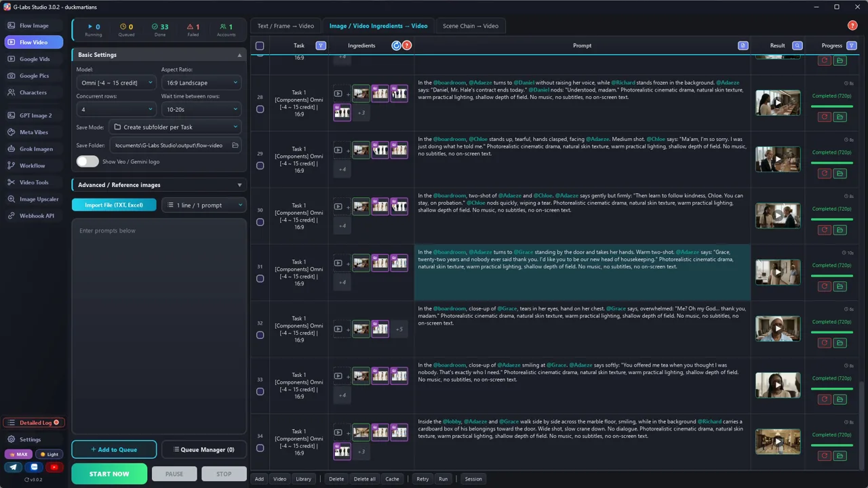The height and width of the screenshot is (488, 868).
Task: Open output folder for row 30
Action: tap(840, 230)
